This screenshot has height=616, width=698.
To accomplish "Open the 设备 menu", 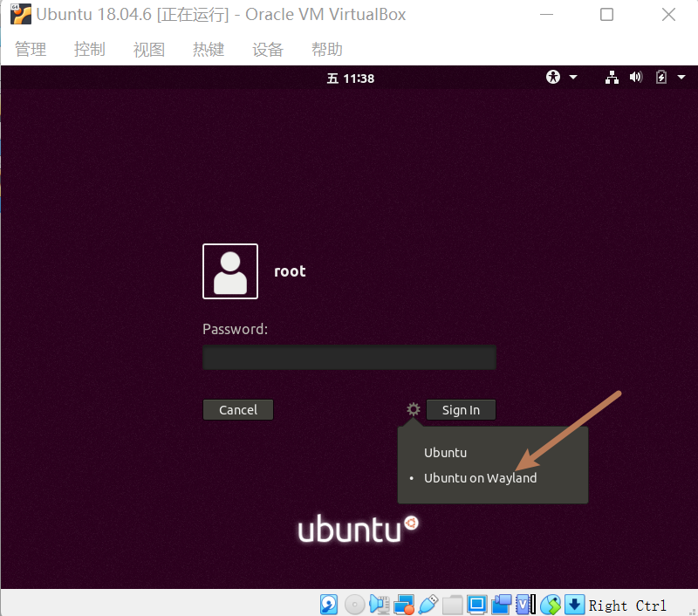I will pyautogui.click(x=268, y=49).
